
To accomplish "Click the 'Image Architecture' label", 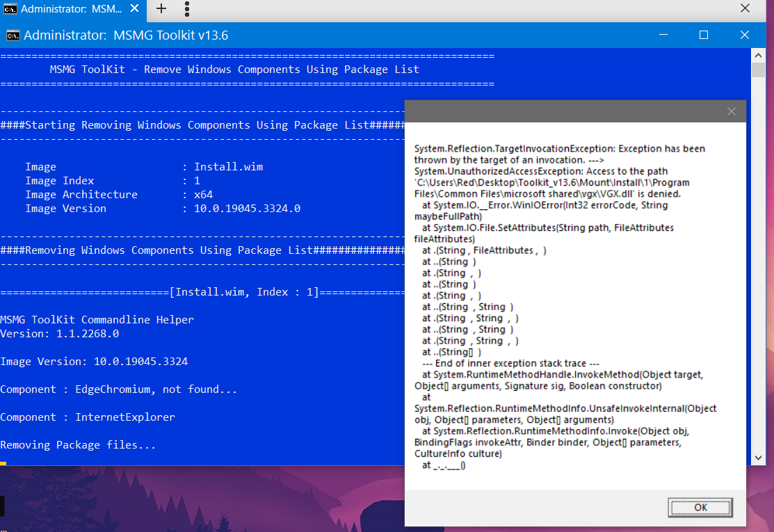I will (81, 195).
